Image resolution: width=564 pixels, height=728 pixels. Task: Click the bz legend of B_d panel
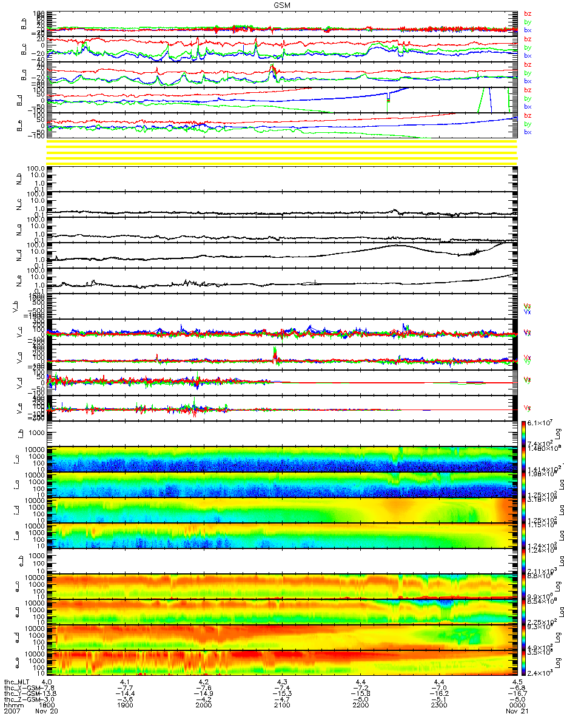pos(528,90)
